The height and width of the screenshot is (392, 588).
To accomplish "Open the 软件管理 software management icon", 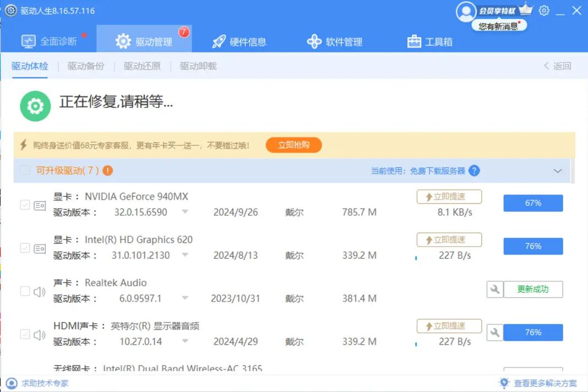I will [x=314, y=41].
